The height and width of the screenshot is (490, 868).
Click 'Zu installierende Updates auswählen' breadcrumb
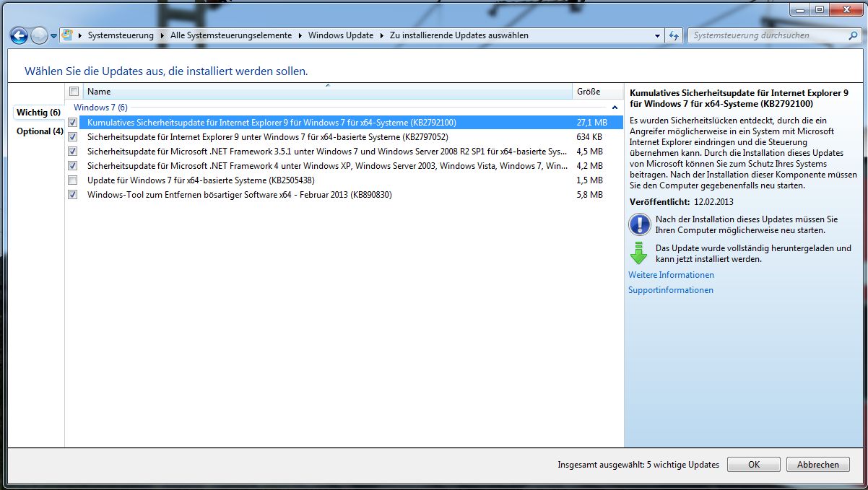pyautogui.click(x=459, y=35)
